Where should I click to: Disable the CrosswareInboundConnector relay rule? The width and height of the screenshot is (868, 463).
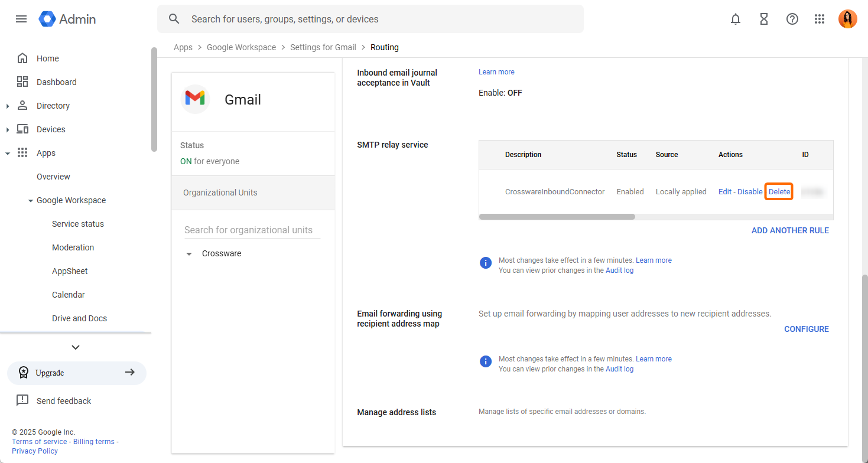(x=750, y=192)
